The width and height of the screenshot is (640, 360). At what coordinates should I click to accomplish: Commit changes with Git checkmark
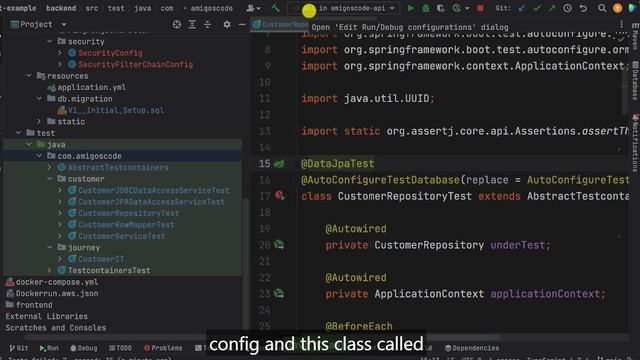537,8
